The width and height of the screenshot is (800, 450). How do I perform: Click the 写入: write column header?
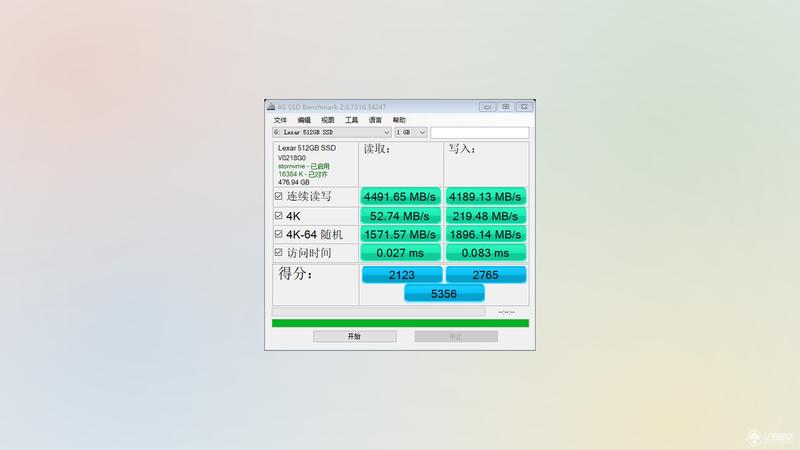pos(462,149)
